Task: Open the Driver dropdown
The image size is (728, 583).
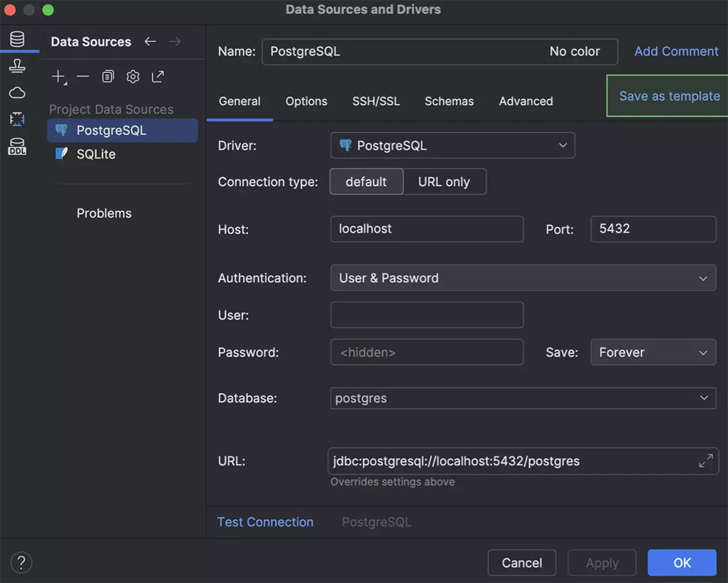Action: 452,146
